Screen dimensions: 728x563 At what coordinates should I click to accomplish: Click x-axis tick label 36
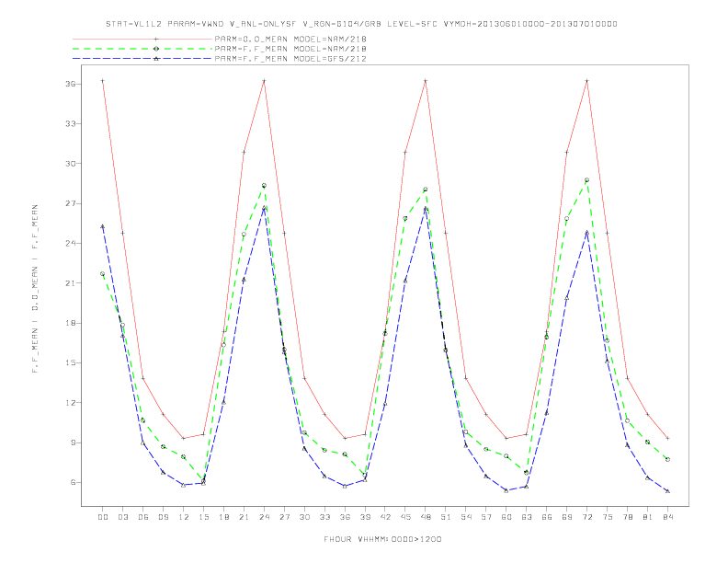click(x=345, y=517)
